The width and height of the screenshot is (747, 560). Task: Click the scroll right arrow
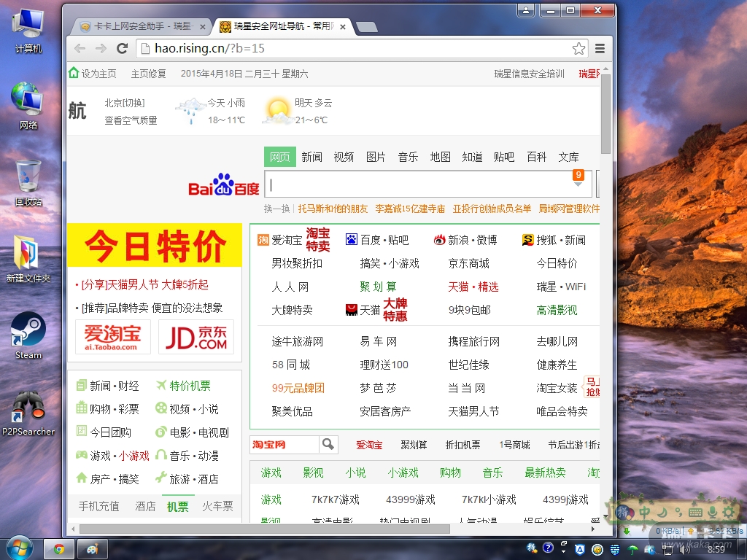(x=593, y=529)
